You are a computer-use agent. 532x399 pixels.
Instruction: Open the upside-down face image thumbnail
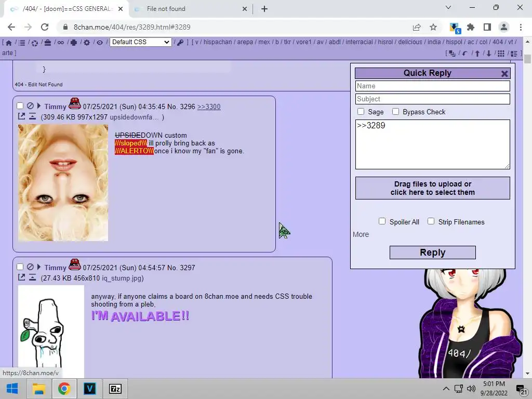pos(63,182)
